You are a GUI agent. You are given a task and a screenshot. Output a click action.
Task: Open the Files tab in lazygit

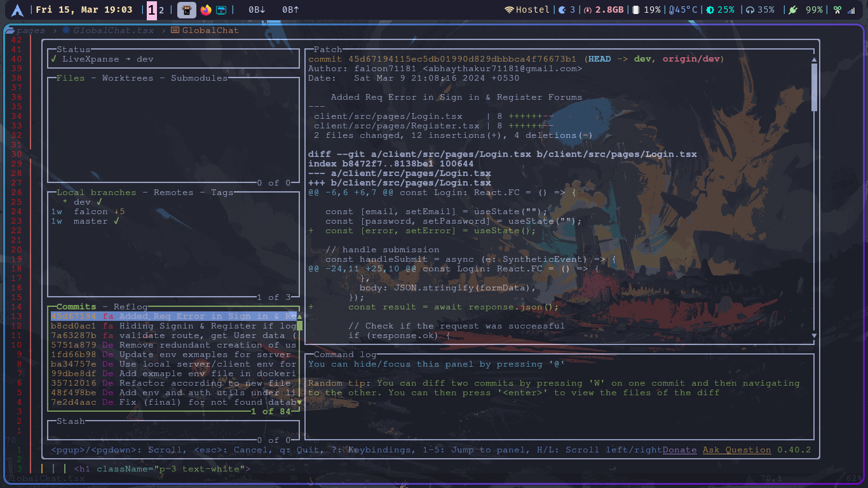[71, 78]
